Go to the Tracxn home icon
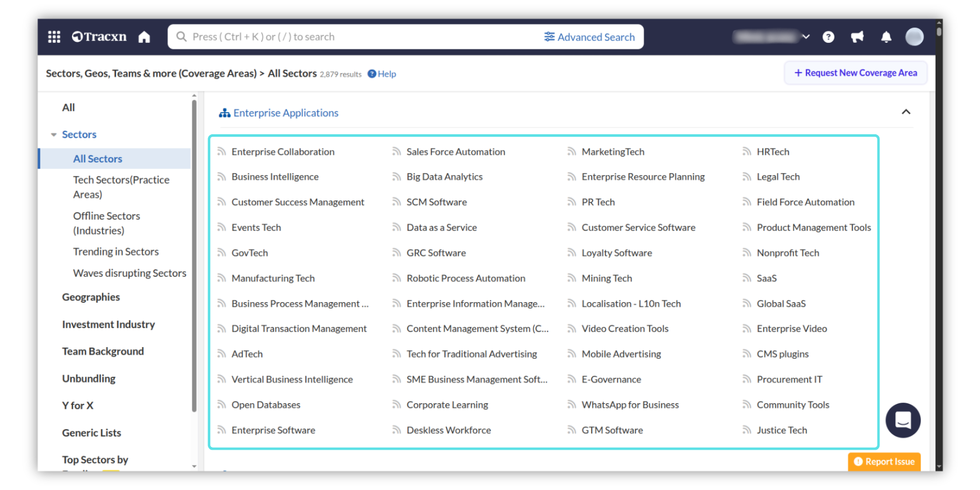The width and height of the screenshot is (980, 490). 144,37
